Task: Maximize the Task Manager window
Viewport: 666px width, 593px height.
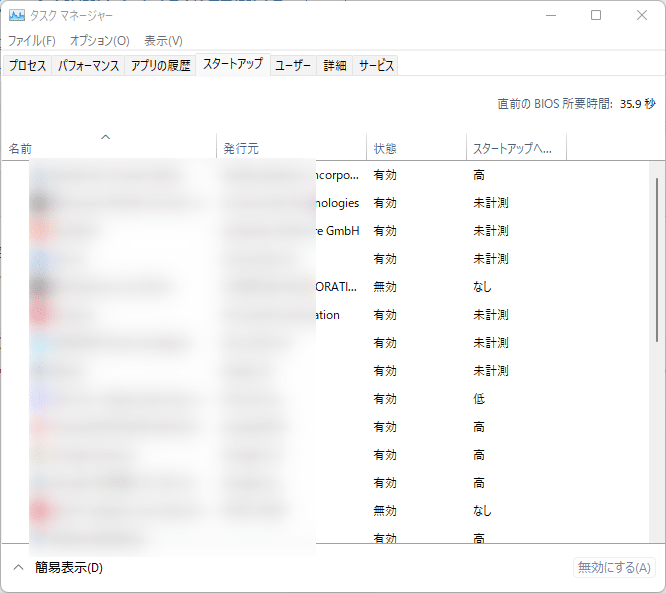Action: pyautogui.click(x=596, y=15)
